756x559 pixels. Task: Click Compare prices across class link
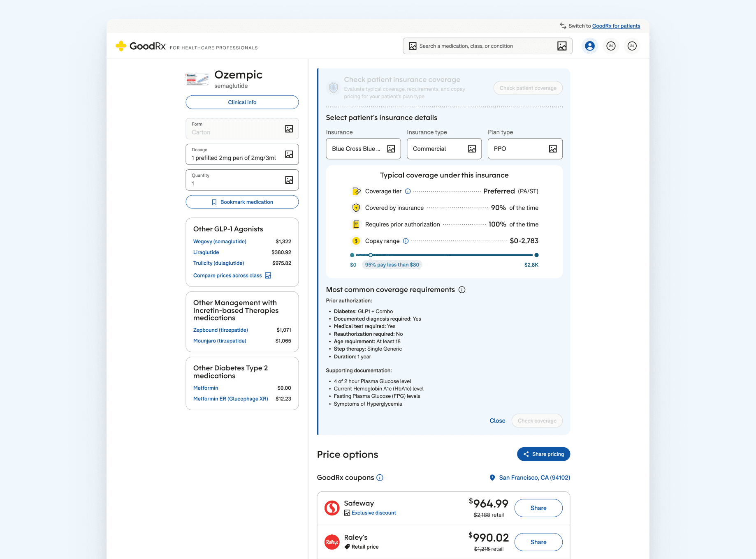227,275
